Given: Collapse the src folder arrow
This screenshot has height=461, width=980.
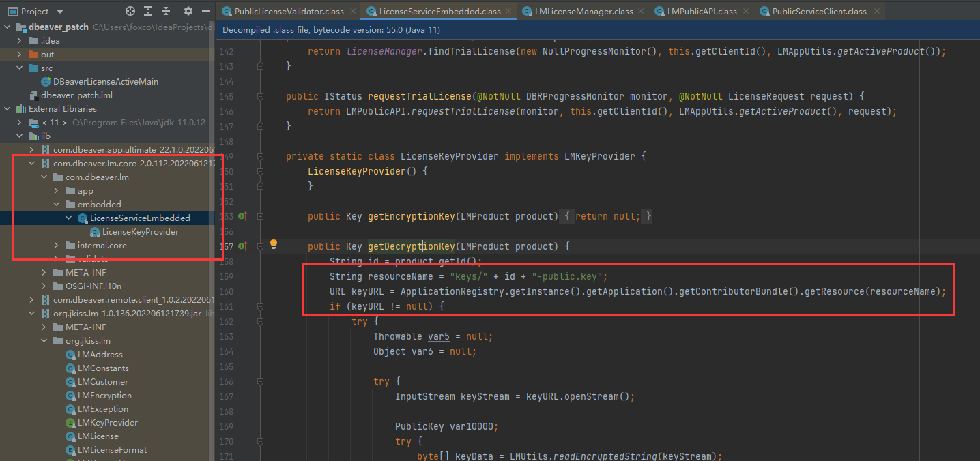Looking at the screenshot, I should pos(20,68).
